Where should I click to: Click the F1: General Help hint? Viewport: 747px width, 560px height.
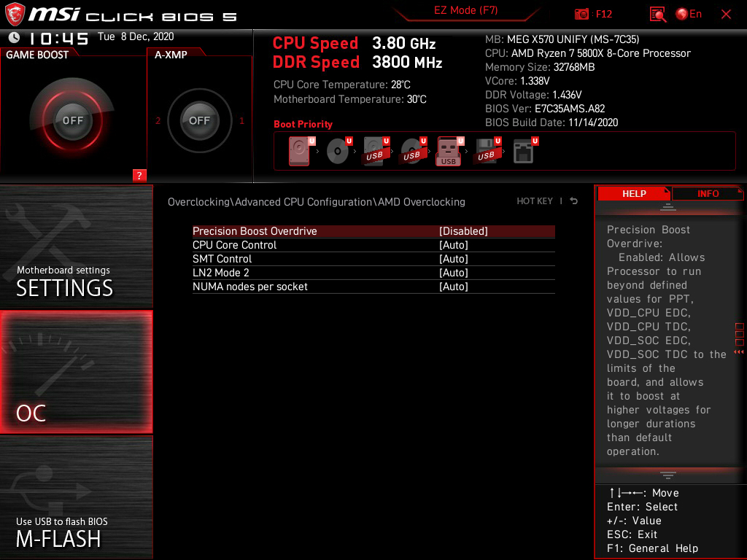(x=652, y=548)
